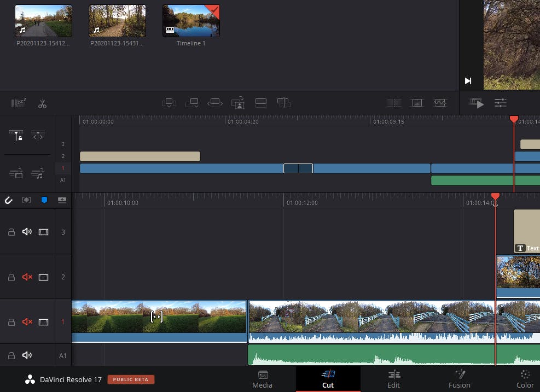540x392 pixels.
Task: Unmute video track 2
Action: 27,277
